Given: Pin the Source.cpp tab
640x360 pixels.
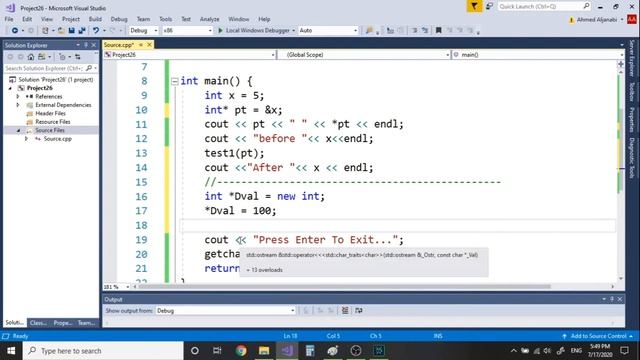Looking at the screenshot, I should (141, 45).
